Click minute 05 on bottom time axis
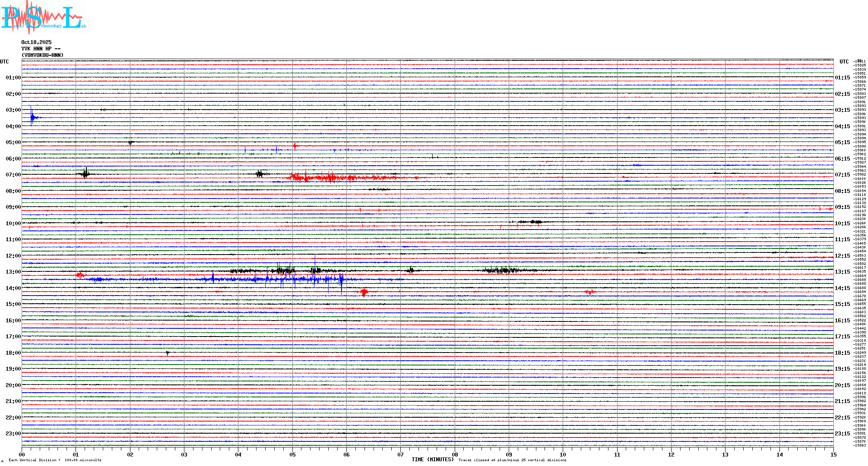This screenshot has height=466, width=868. (292, 454)
